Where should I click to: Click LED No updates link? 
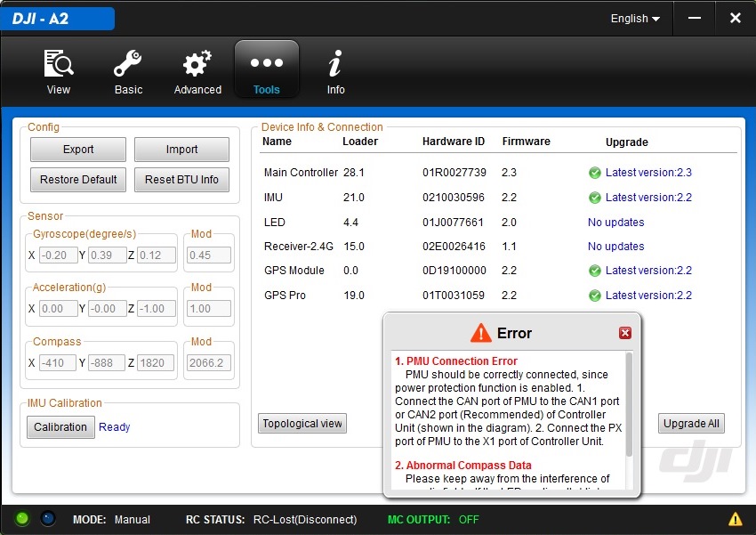[615, 223]
